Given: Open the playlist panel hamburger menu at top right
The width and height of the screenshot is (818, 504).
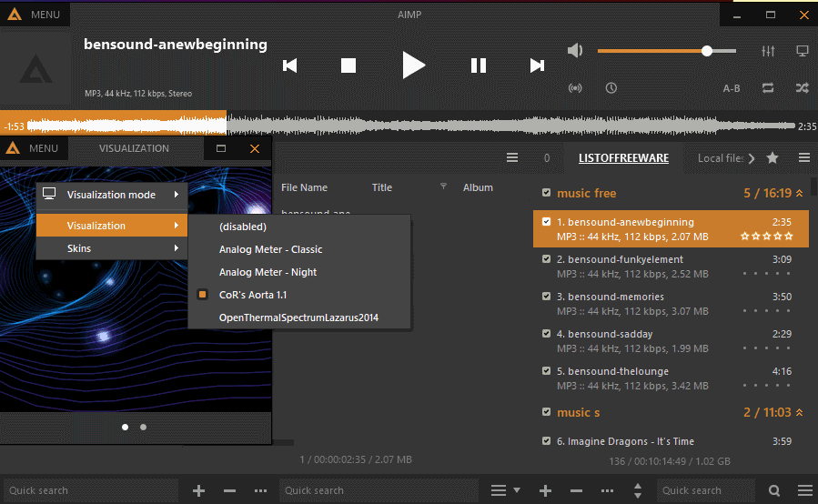Looking at the screenshot, I should point(804,157).
